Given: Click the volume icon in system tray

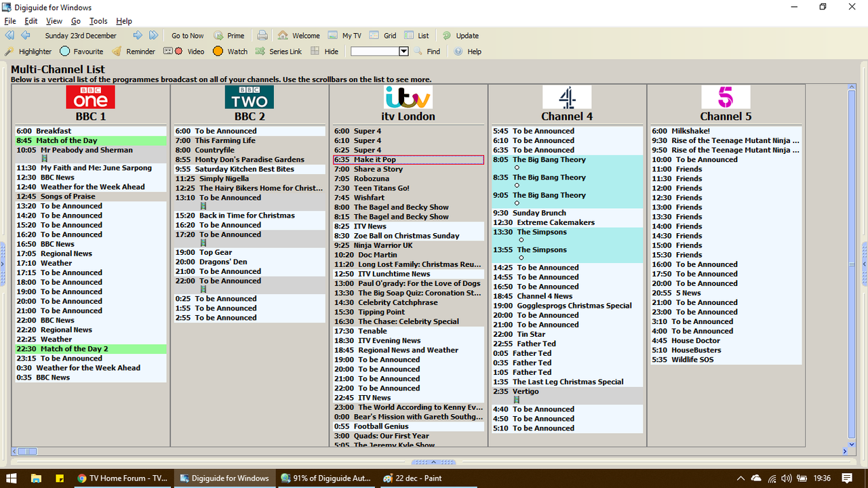Looking at the screenshot, I should pos(787,478).
